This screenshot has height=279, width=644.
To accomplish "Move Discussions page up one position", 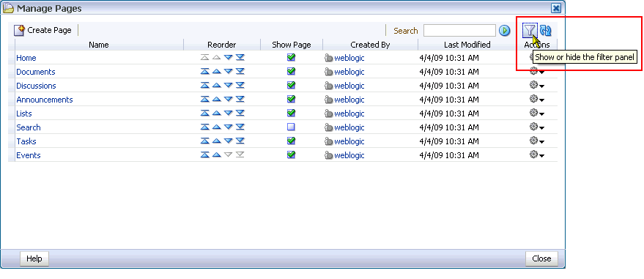I will [x=216, y=86].
